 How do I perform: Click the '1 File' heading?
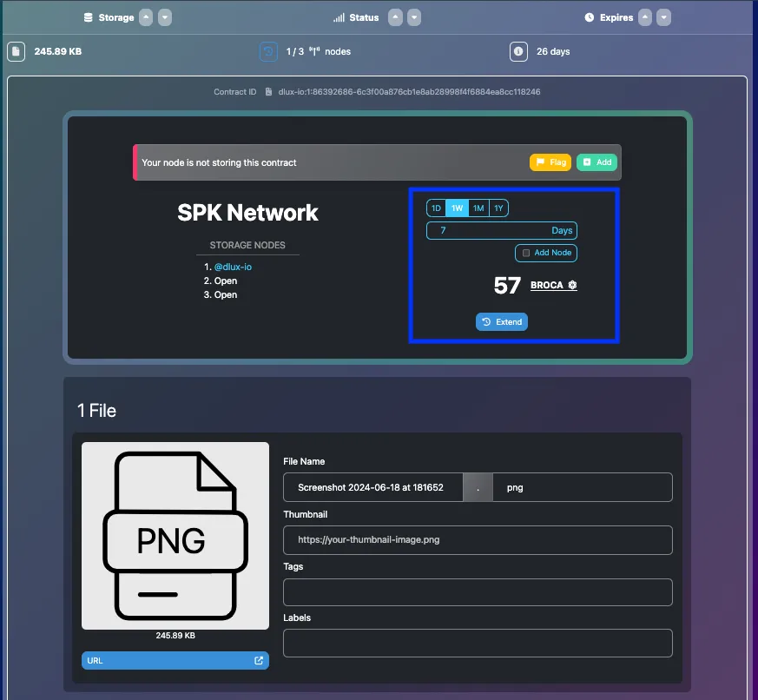(x=96, y=411)
